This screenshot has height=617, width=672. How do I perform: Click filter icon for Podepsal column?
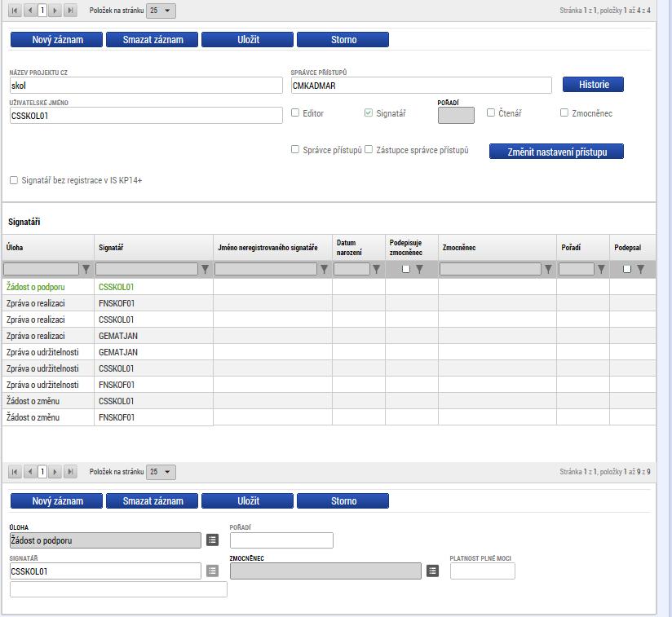point(640,269)
